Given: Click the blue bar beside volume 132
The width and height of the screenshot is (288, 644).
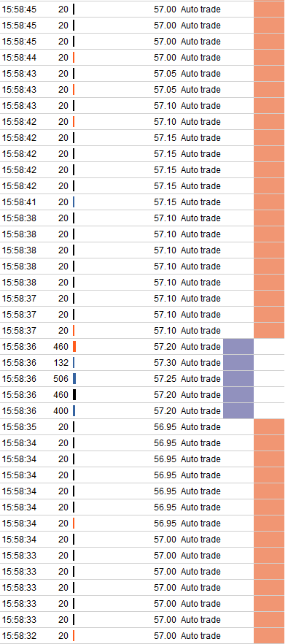Looking at the screenshot, I should [74, 363].
